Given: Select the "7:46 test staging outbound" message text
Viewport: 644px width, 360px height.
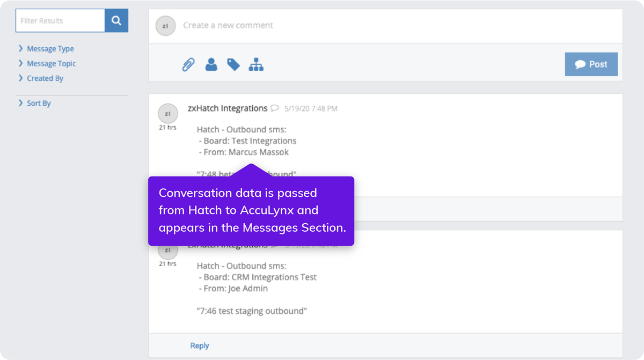Looking at the screenshot, I should coord(252,311).
